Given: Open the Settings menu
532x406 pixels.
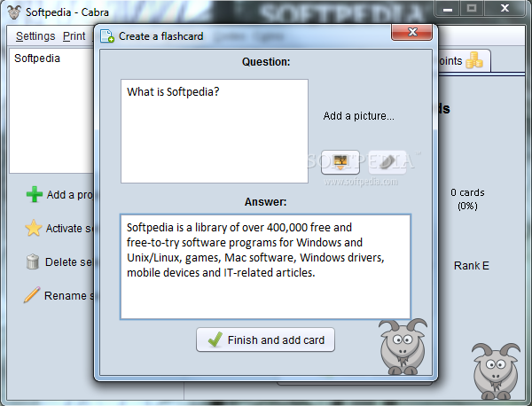Looking at the screenshot, I should 35,36.
